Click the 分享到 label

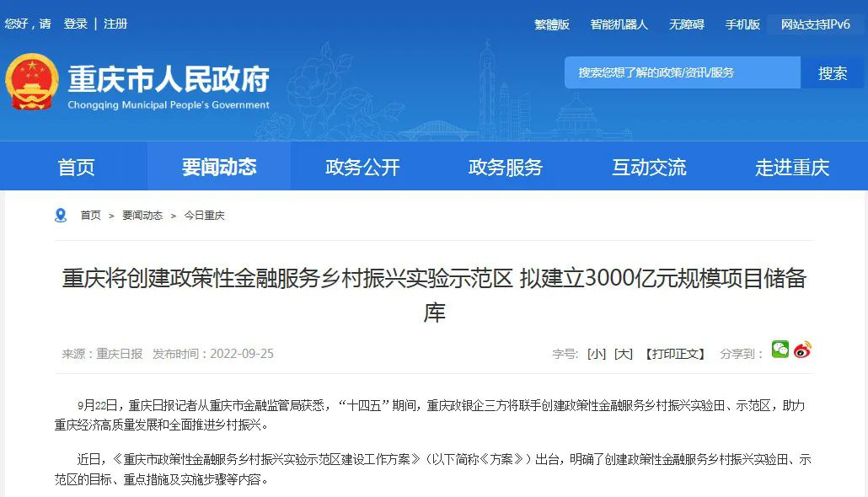point(742,354)
